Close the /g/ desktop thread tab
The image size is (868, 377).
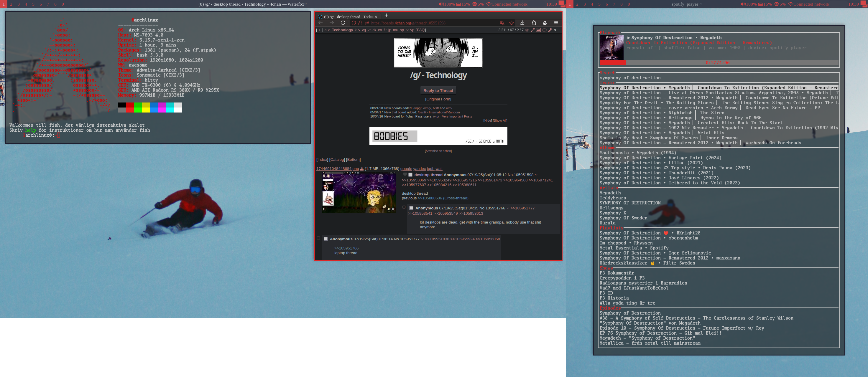tap(376, 17)
